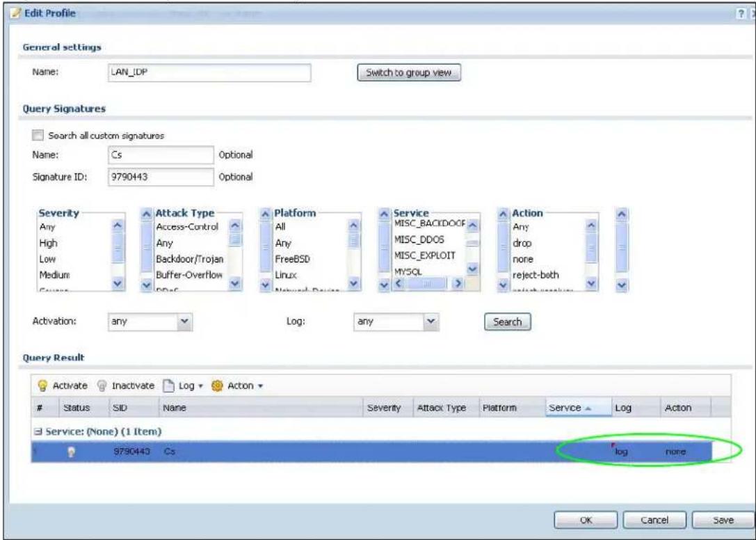Click Platform list scroll up arrow
Screen dimensions: 756x540
(354, 226)
